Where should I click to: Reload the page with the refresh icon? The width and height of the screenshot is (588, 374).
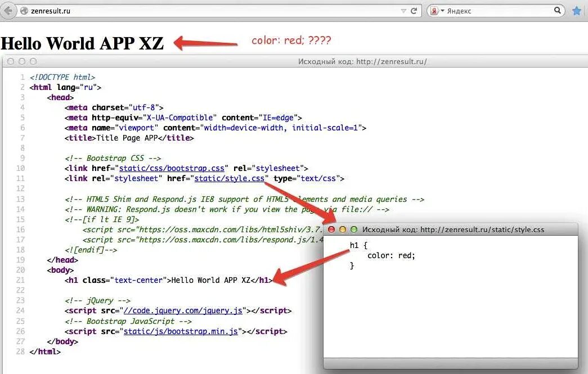(x=414, y=11)
